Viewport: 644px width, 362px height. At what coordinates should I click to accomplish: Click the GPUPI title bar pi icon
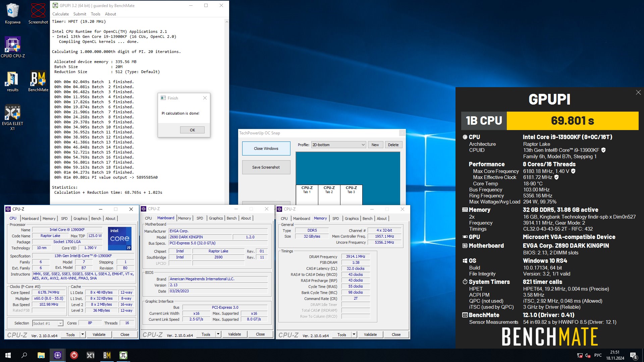[55, 5]
